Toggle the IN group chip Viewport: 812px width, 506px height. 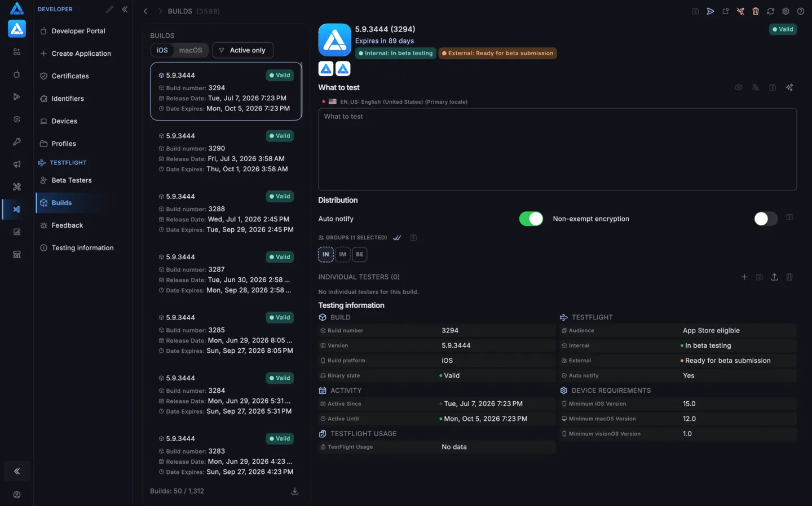tap(326, 255)
